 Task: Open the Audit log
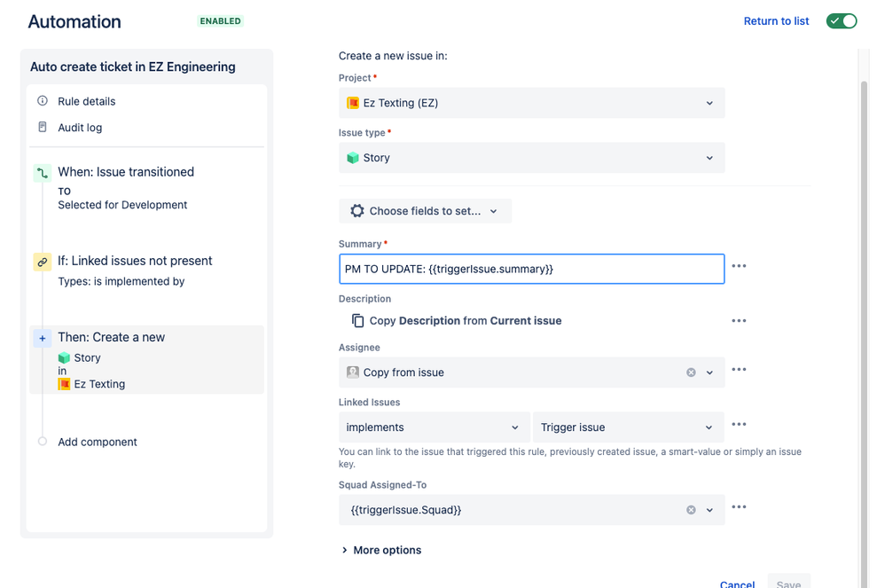80,128
